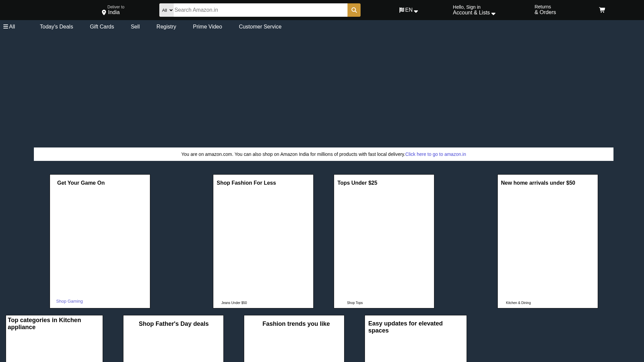Open Registry in the navigation bar
644x362 pixels.
click(x=166, y=27)
